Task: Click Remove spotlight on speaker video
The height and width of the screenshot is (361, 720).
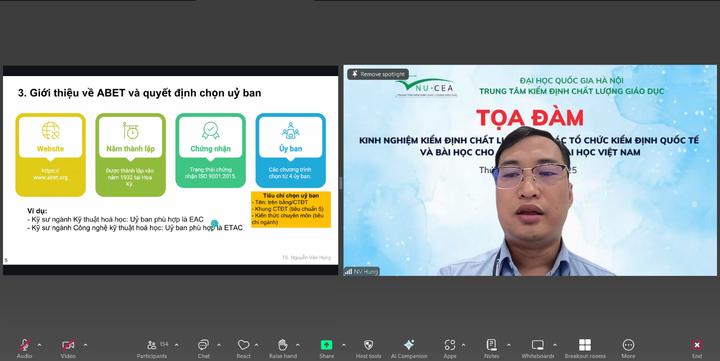Action: click(378, 74)
